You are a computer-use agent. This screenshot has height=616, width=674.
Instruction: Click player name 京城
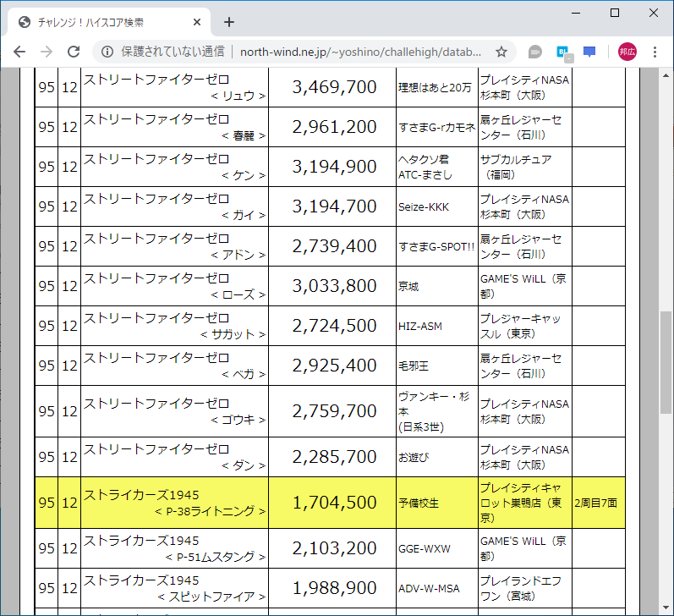point(408,287)
